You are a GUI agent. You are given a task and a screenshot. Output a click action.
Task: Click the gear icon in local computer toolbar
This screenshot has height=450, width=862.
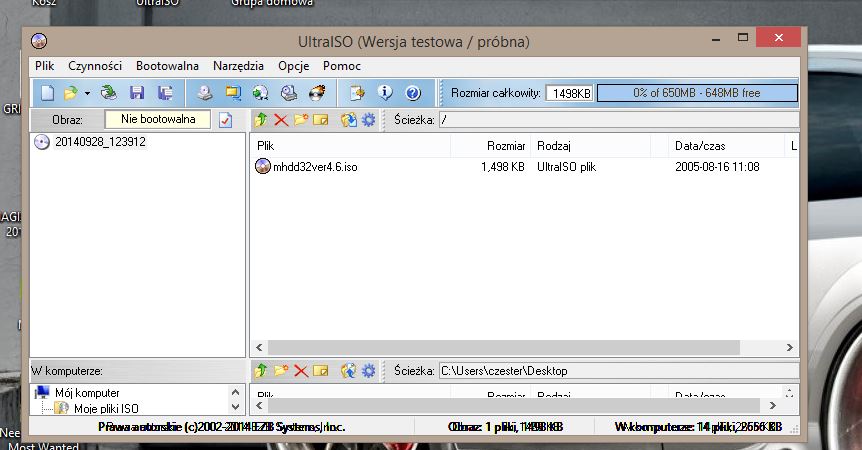click(x=368, y=371)
